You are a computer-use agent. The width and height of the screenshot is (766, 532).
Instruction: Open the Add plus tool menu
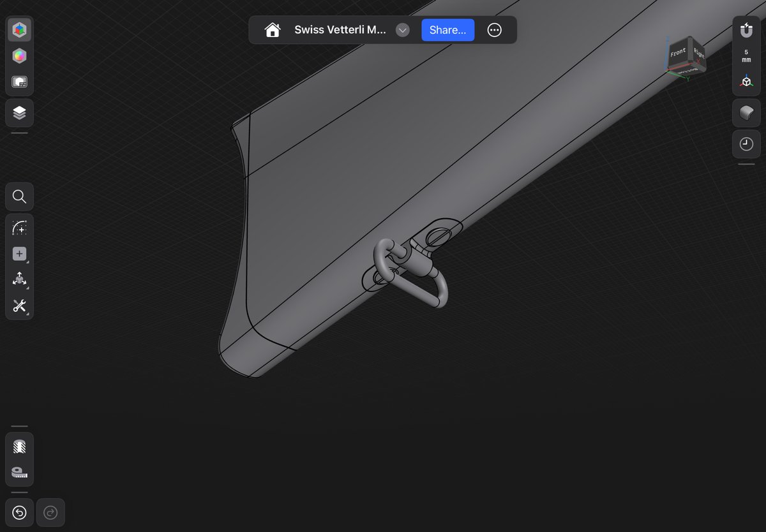pos(19,253)
